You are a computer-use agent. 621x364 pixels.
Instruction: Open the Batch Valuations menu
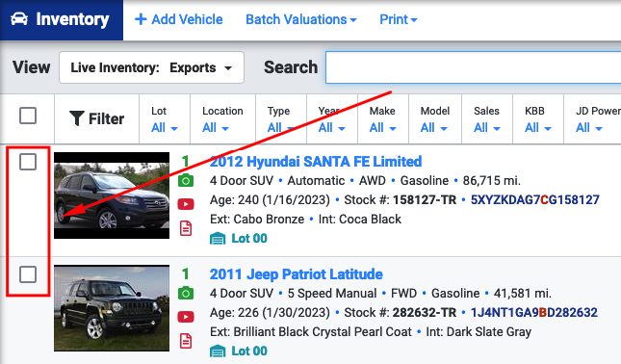click(x=301, y=19)
